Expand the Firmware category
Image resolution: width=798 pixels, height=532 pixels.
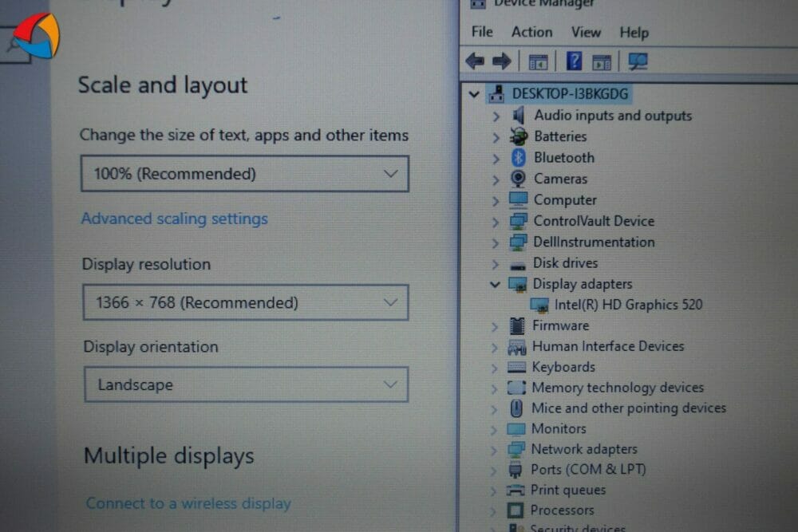pos(495,326)
